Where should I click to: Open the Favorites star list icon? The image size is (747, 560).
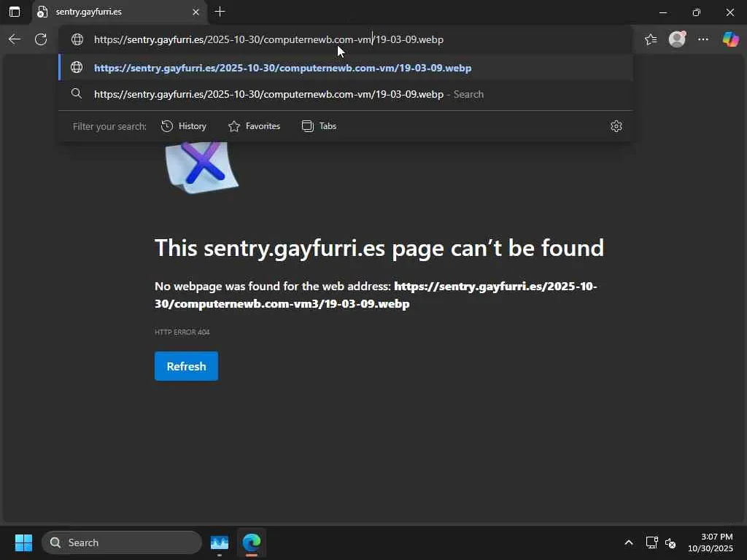[651, 39]
